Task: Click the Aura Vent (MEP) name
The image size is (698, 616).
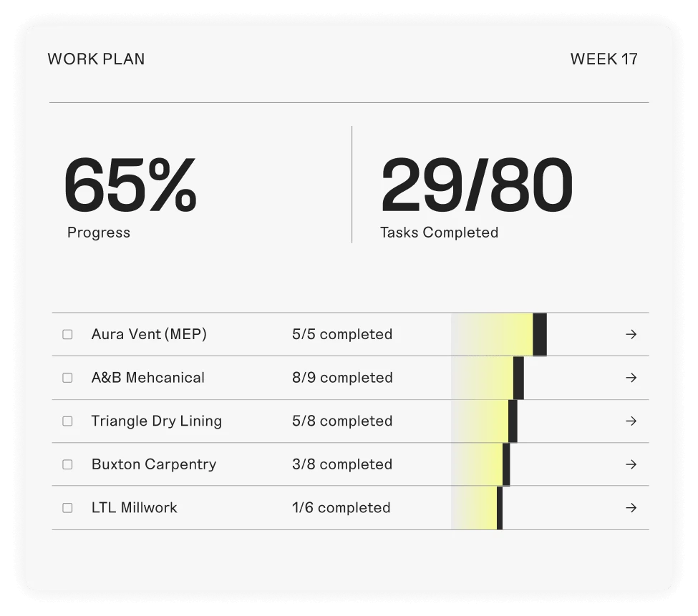Action: click(x=149, y=334)
